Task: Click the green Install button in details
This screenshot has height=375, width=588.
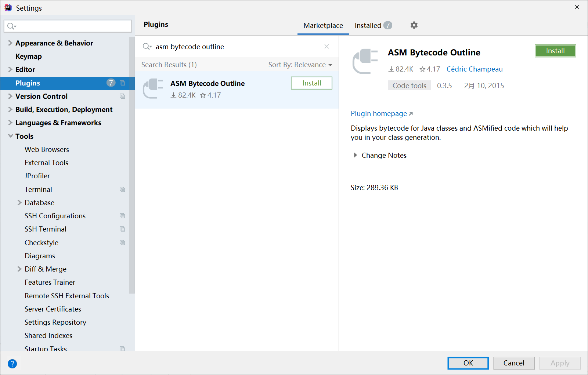Action: 555,51
